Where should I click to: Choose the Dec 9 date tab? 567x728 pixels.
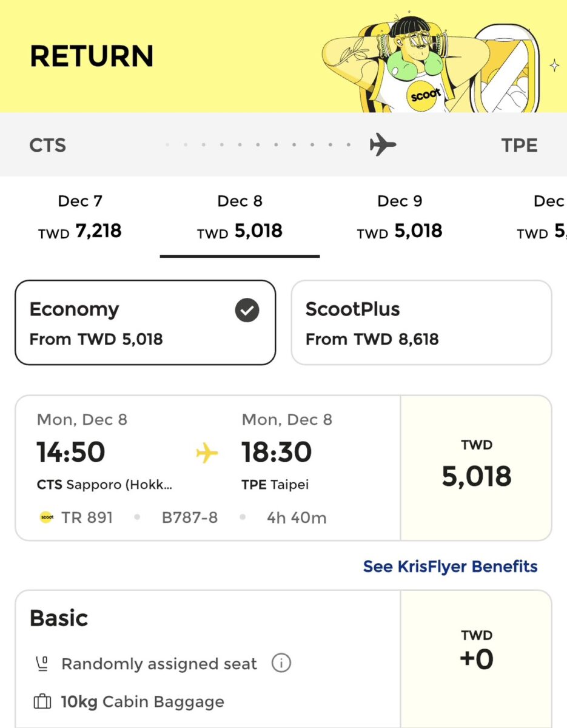[x=400, y=217]
